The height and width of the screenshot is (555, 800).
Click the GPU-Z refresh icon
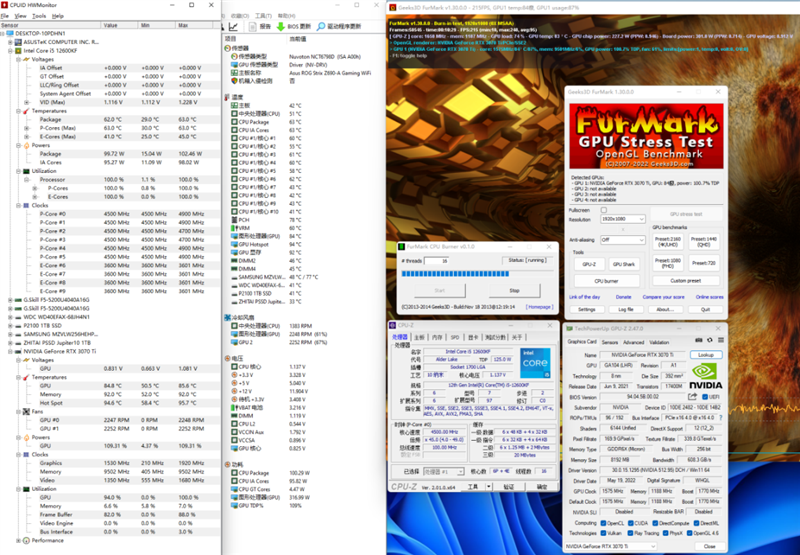pyautogui.click(x=710, y=340)
